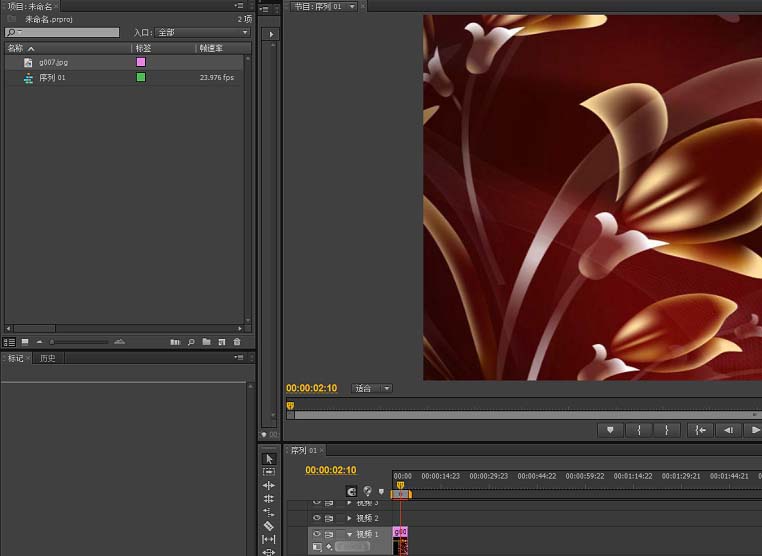
Task: Select the 序列 01 timeline tab
Action: point(304,451)
